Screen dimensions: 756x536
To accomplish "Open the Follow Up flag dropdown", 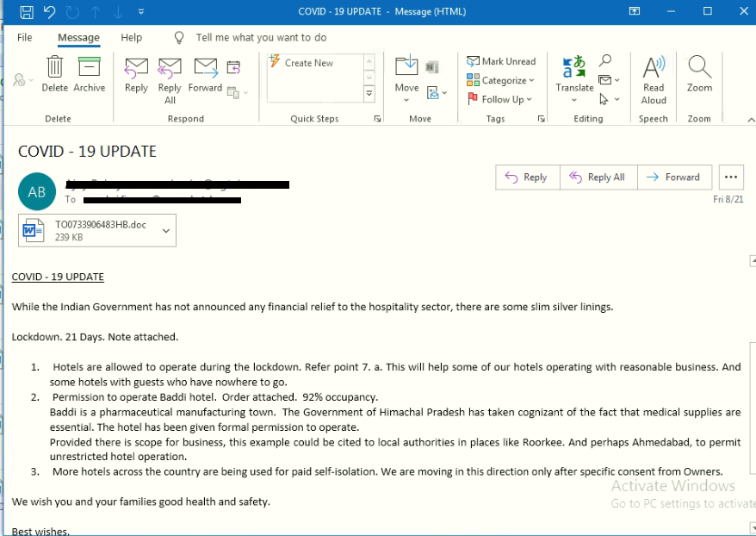I will (499, 99).
